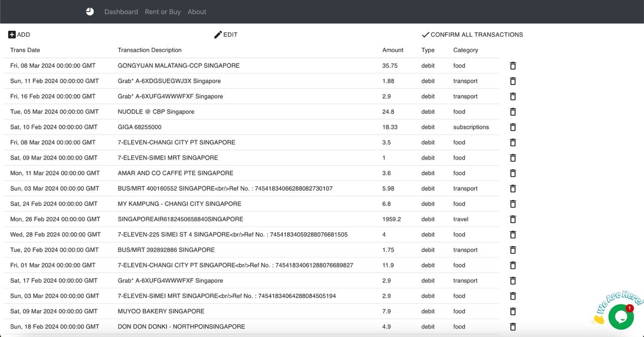Click the Edit pencil button

[226, 35]
